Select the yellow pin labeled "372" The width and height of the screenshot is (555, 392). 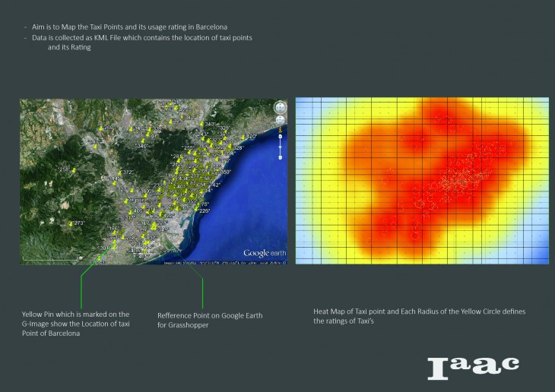[x=119, y=173]
